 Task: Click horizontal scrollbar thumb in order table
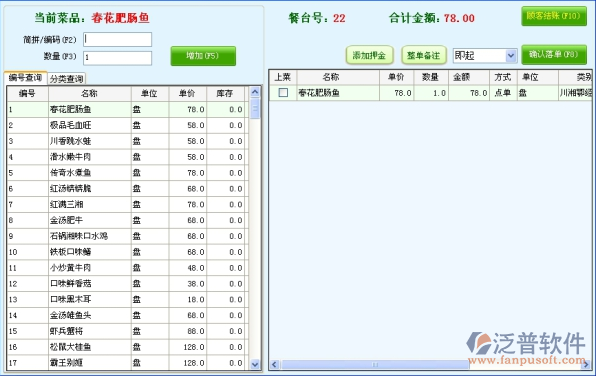pyautogui.click(x=375, y=365)
